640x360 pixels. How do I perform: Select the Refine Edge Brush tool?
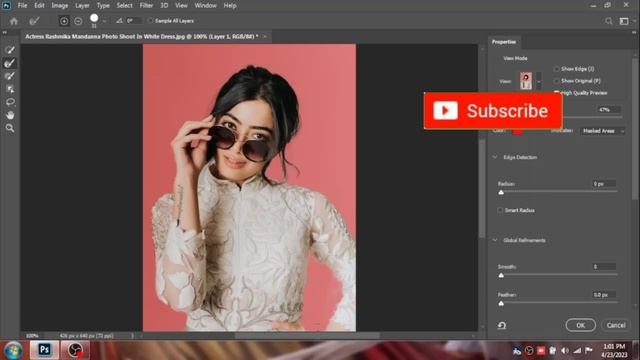click(10, 63)
